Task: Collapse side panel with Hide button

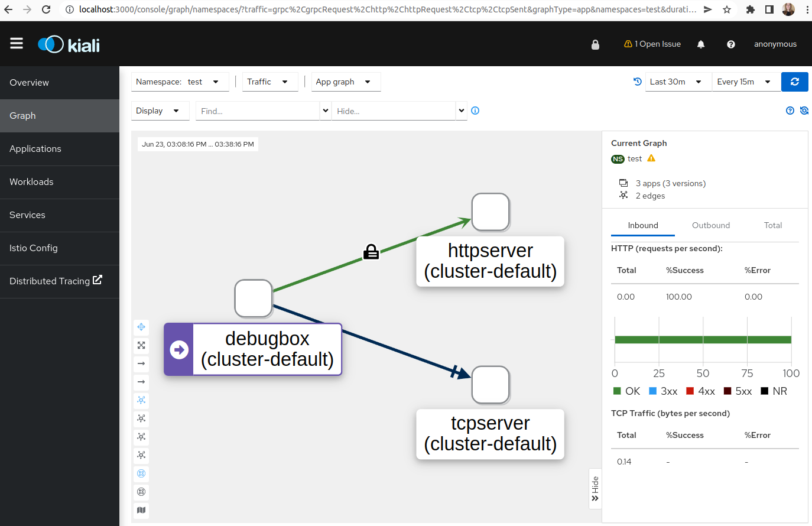Action: [595, 489]
